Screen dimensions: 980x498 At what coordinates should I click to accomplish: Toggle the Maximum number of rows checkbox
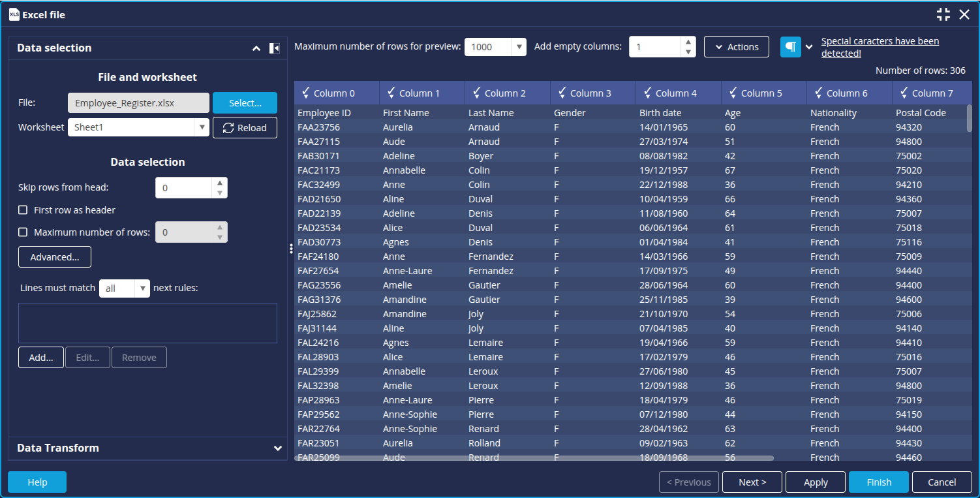click(23, 232)
